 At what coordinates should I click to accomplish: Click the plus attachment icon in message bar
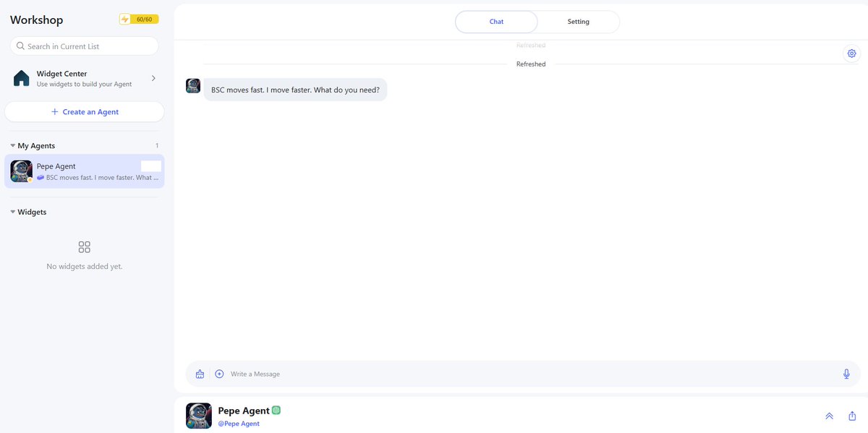[x=219, y=374]
